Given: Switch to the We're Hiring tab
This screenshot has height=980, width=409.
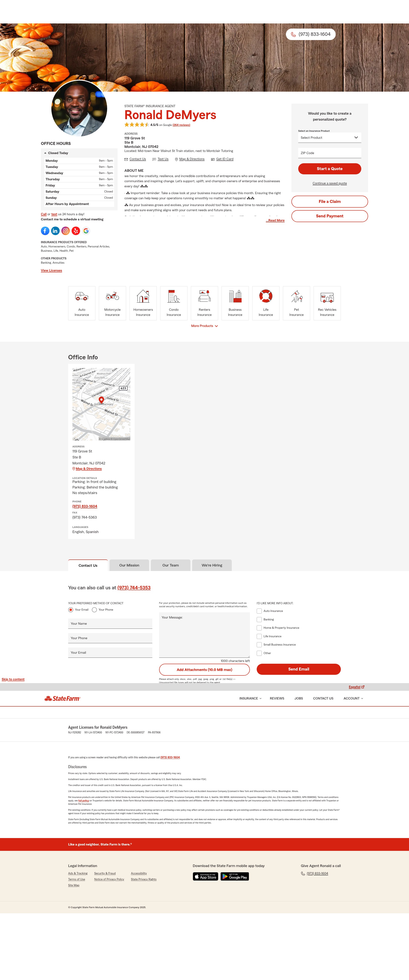Looking at the screenshot, I should [x=212, y=565].
